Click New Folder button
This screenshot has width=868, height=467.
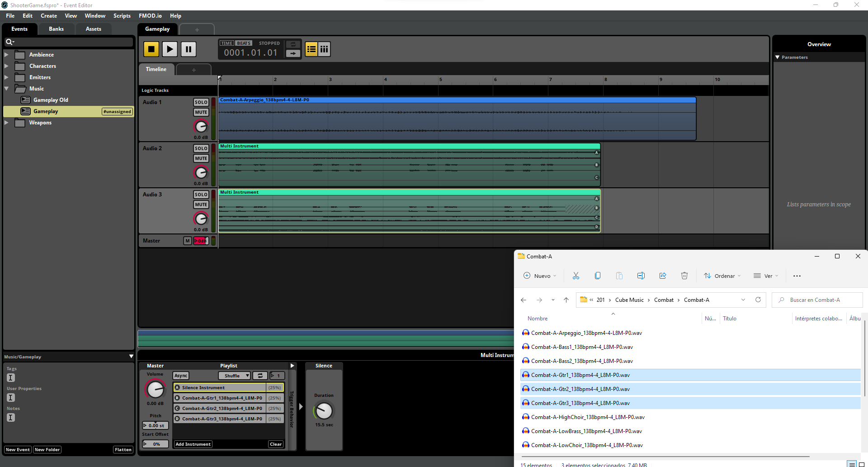(x=47, y=450)
